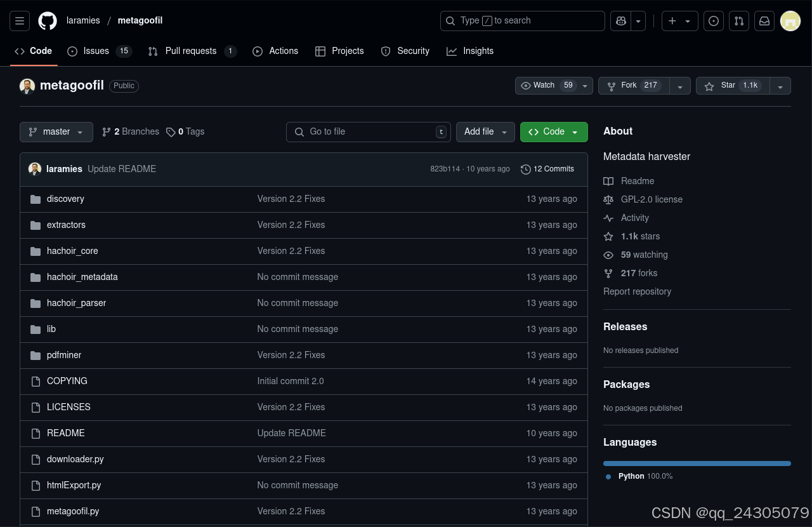Click the laramies owner link in breadcrumb
Image resolution: width=812 pixels, height=527 pixels.
click(83, 20)
